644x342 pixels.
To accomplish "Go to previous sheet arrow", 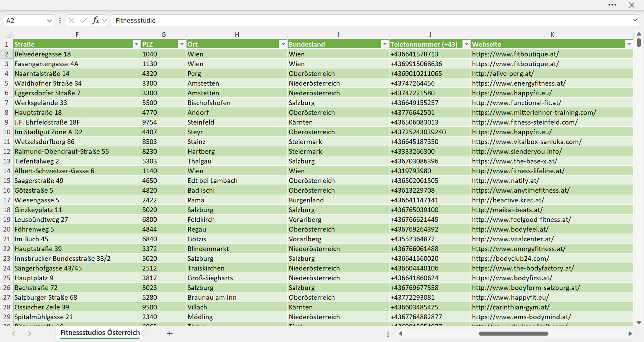I will point(14,333).
